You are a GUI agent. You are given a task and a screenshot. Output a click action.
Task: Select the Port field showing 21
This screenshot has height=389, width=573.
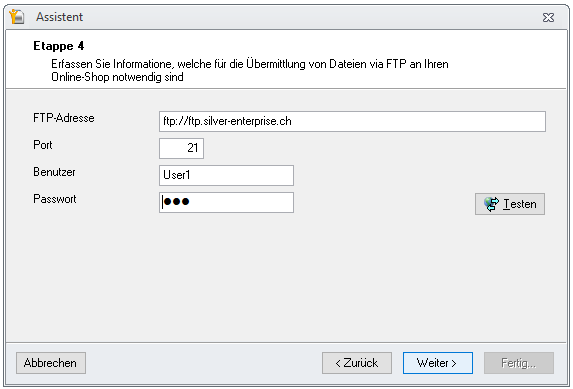click(x=181, y=148)
